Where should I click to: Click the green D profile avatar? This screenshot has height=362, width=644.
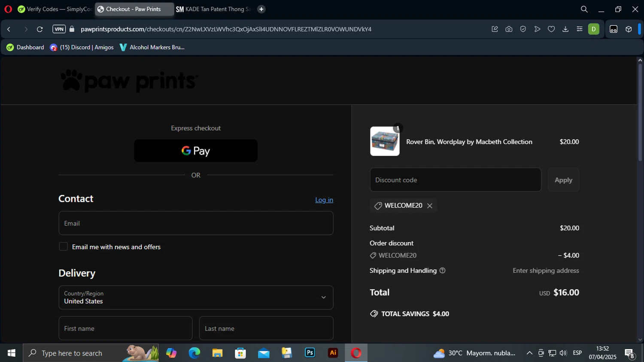[x=594, y=29]
